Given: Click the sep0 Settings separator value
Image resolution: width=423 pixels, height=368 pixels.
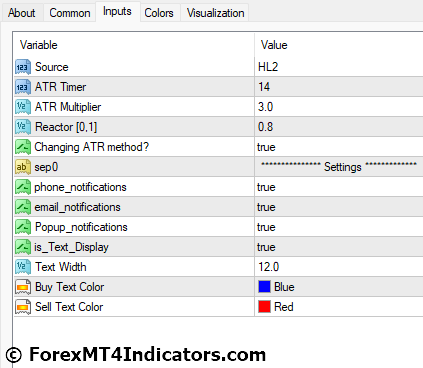Looking at the screenshot, I should coord(339,167).
